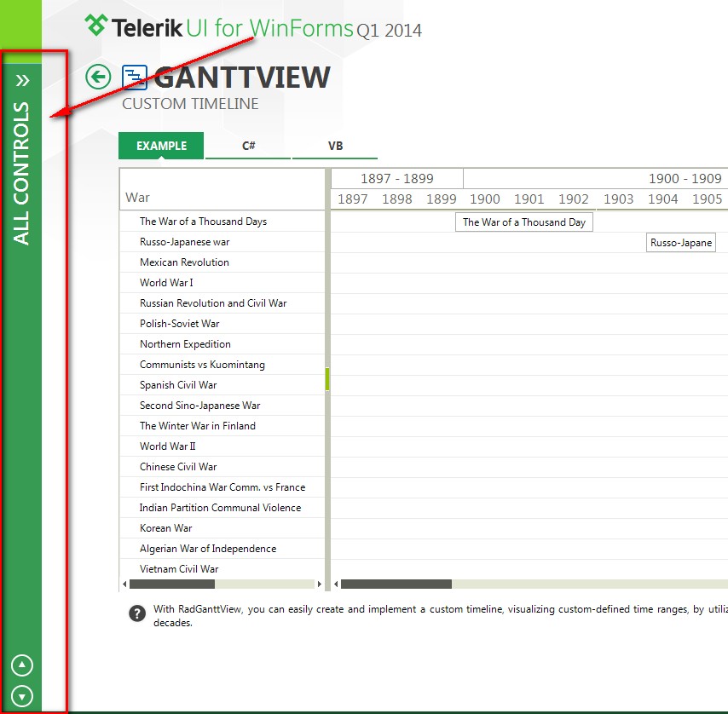Click the green back arrow icon
This screenshot has height=714, width=728.
tap(98, 77)
